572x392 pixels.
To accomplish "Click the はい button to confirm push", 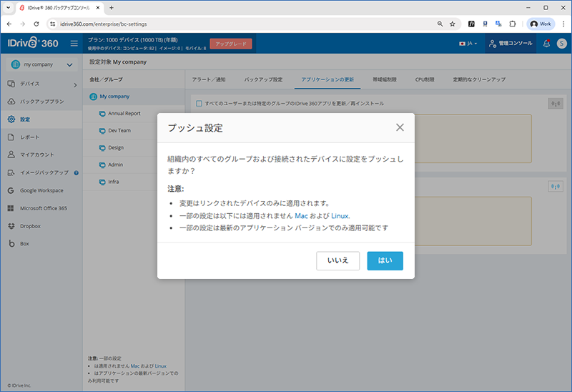I will (x=385, y=260).
